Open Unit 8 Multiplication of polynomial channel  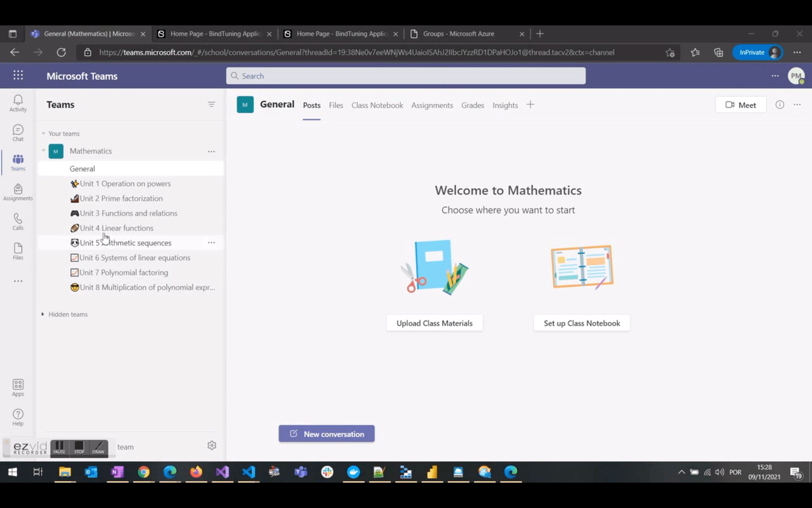(131, 287)
